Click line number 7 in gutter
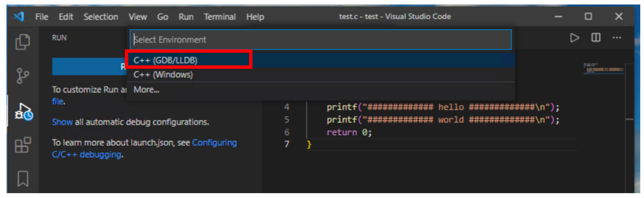The width and height of the screenshot is (644, 198). point(286,144)
